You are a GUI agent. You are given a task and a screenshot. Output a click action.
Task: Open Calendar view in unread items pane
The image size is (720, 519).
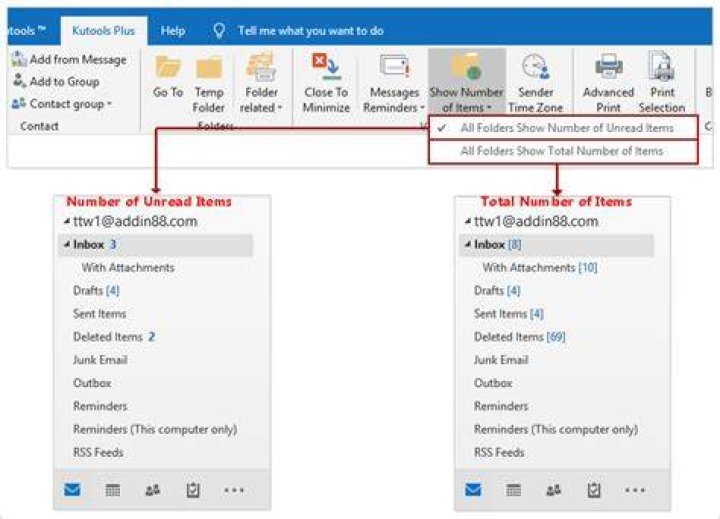(112, 491)
